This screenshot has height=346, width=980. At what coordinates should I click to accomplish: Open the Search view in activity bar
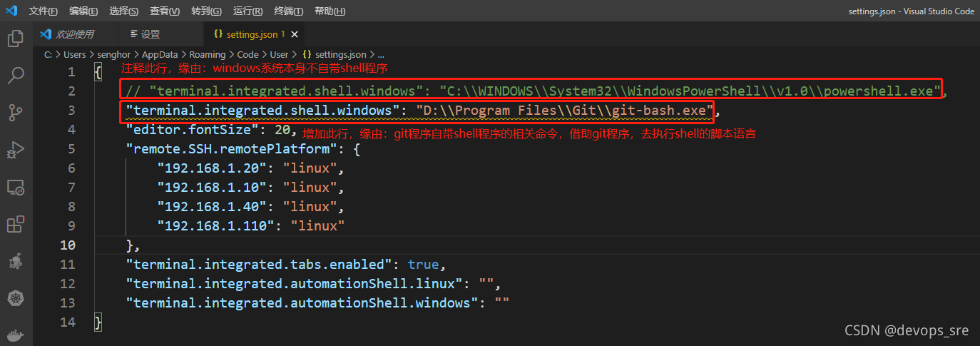(x=16, y=75)
